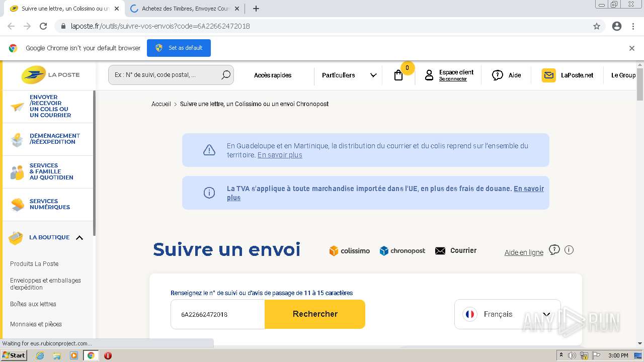Click the Services & Famille people icon
The height and width of the screenshot is (362, 644).
17,172
